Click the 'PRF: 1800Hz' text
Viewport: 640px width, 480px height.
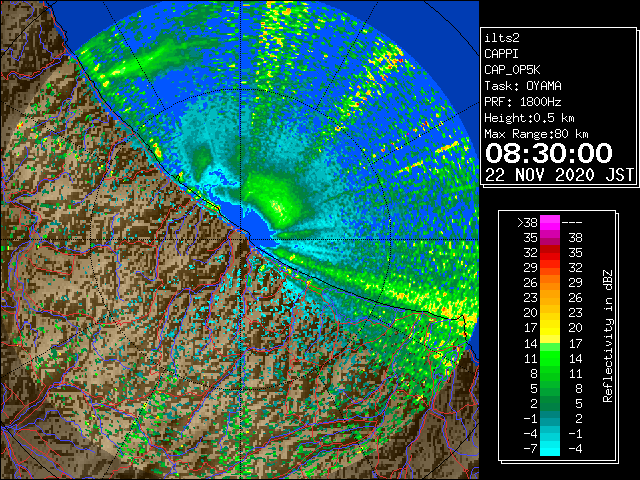point(523,102)
